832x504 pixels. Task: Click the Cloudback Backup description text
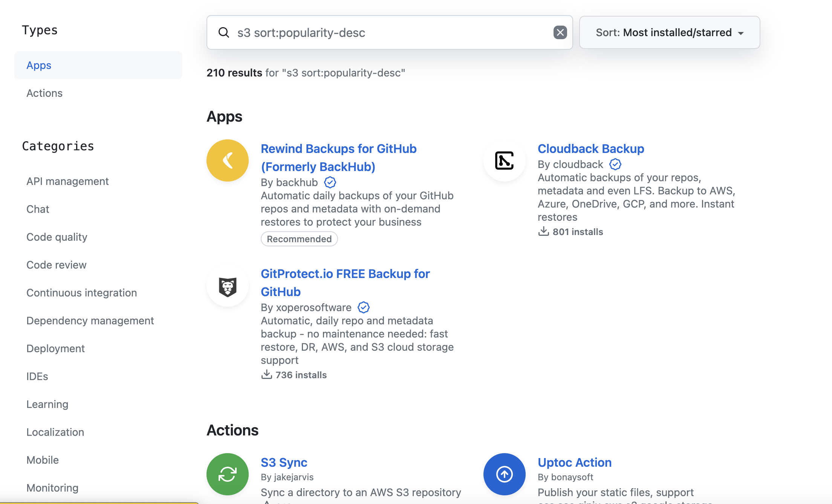point(636,197)
